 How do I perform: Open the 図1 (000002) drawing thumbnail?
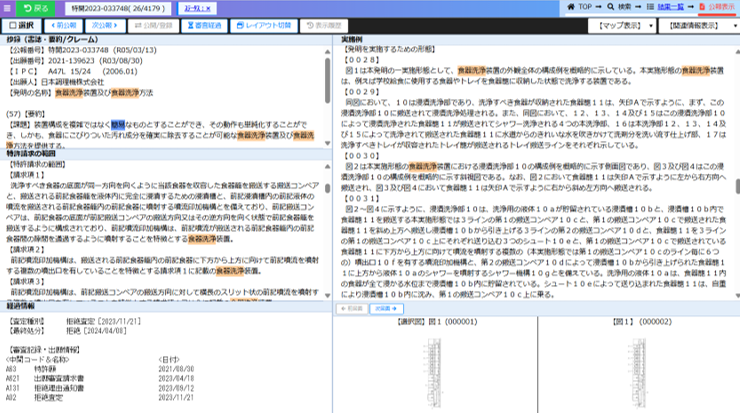[x=638, y=373]
